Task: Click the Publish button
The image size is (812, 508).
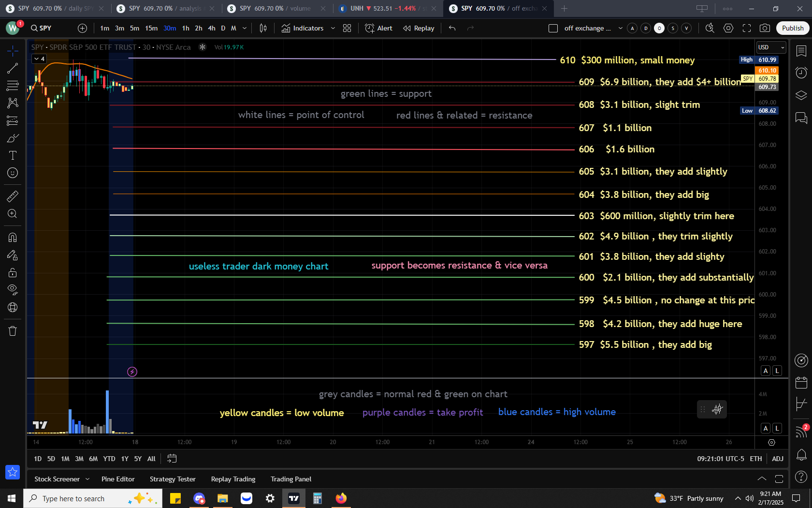Action: 793,28
